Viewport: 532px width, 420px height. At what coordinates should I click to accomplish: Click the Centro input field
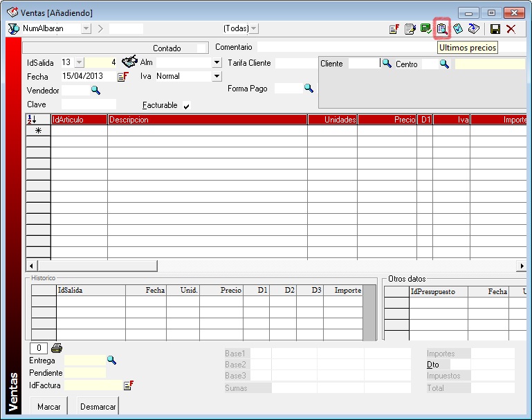430,64
